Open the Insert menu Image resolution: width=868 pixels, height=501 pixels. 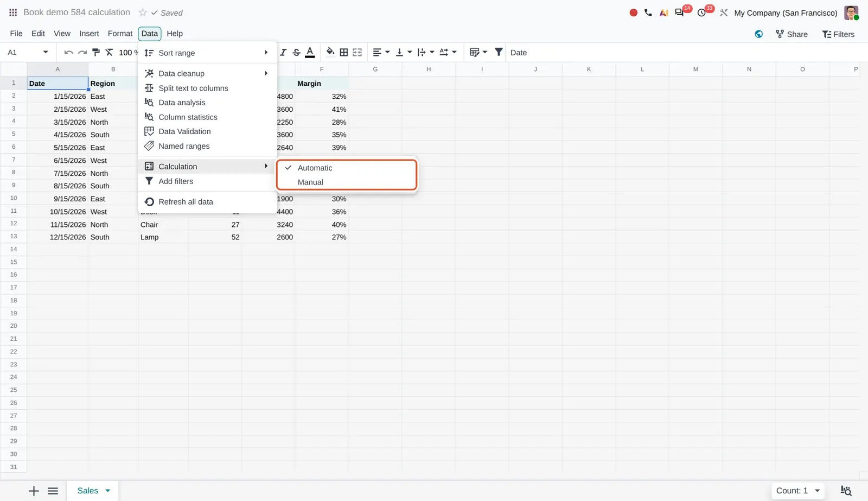tap(89, 34)
